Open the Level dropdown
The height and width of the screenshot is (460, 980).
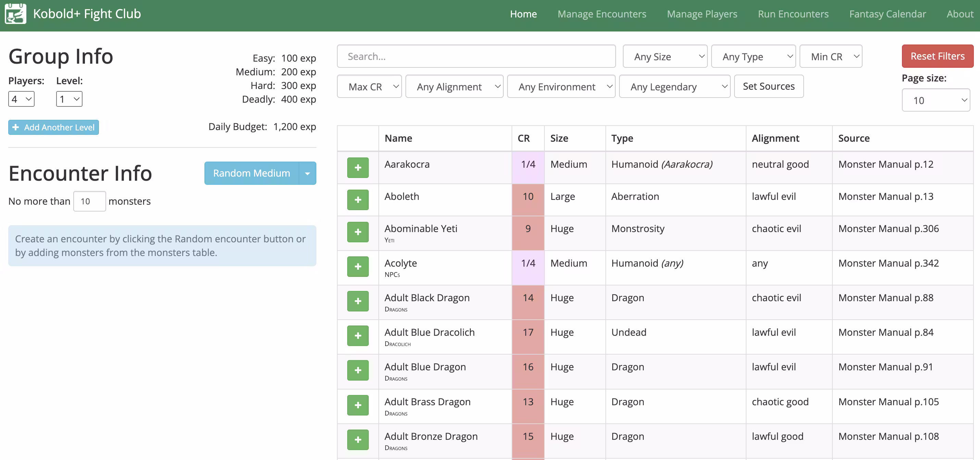pos(69,99)
